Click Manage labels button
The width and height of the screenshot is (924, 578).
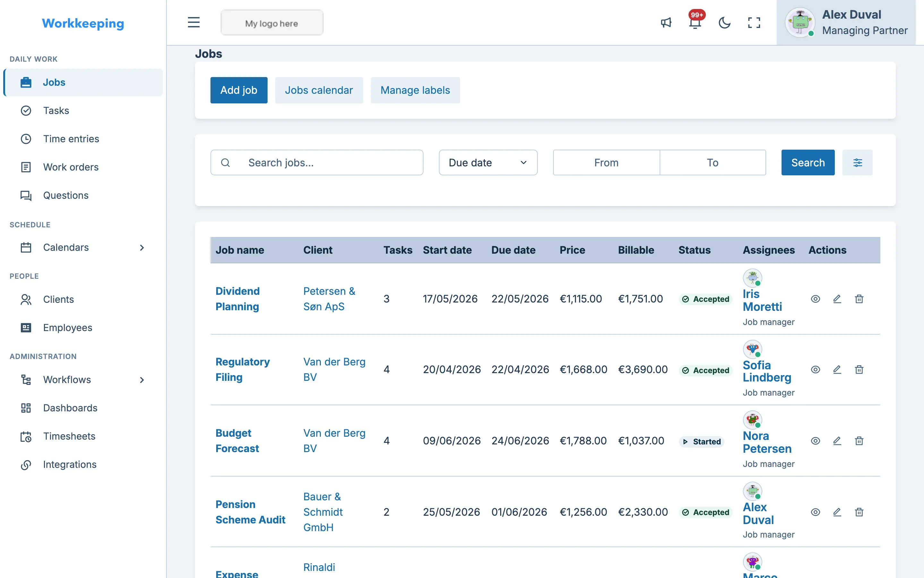(415, 90)
